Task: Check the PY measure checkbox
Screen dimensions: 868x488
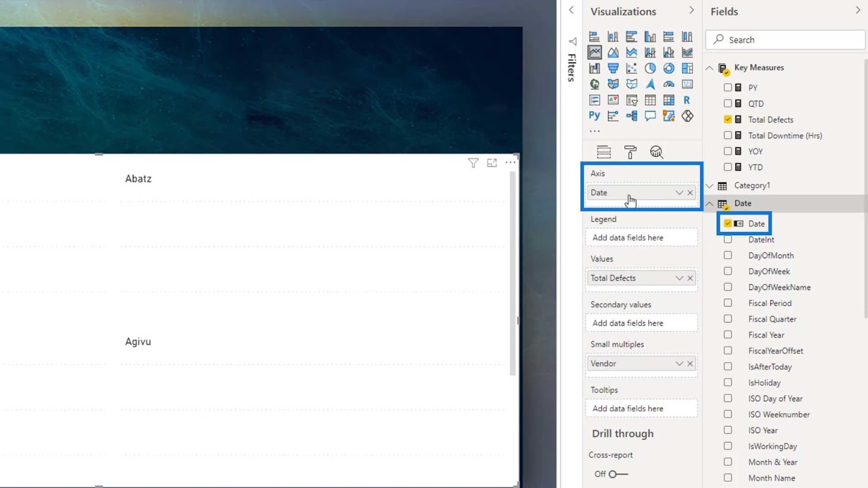Action: coord(727,87)
